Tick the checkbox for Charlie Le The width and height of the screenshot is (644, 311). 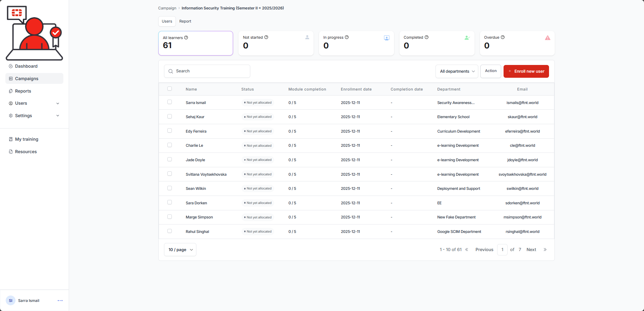coord(170,145)
